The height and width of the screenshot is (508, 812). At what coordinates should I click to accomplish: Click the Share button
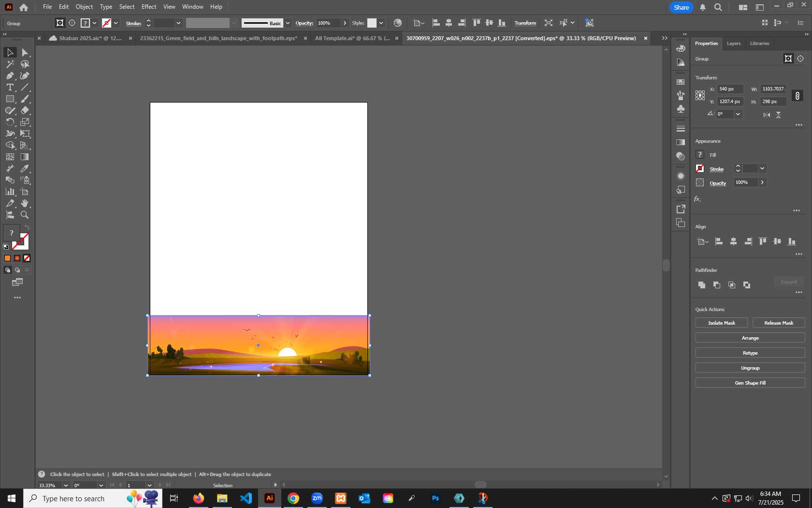pos(681,7)
